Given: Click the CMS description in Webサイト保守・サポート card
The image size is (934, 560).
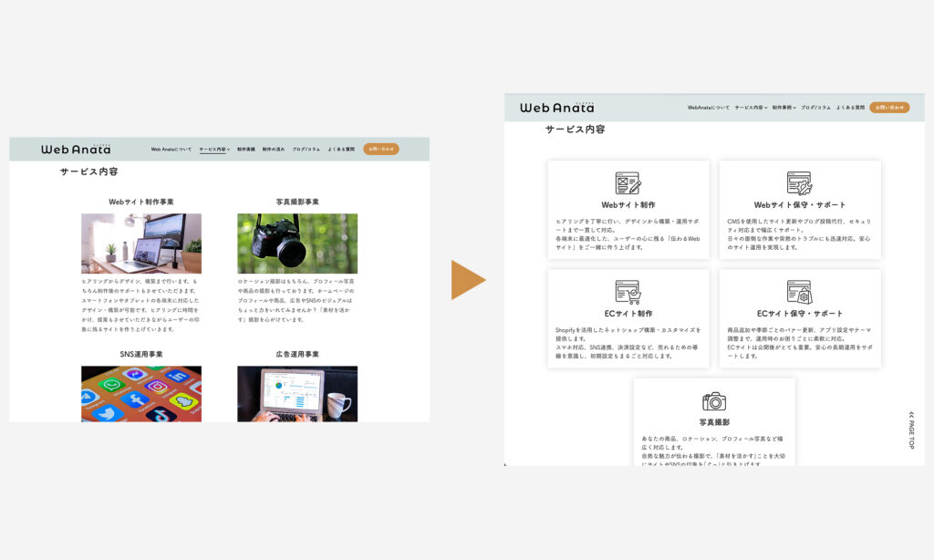Looking at the screenshot, I should [x=799, y=234].
